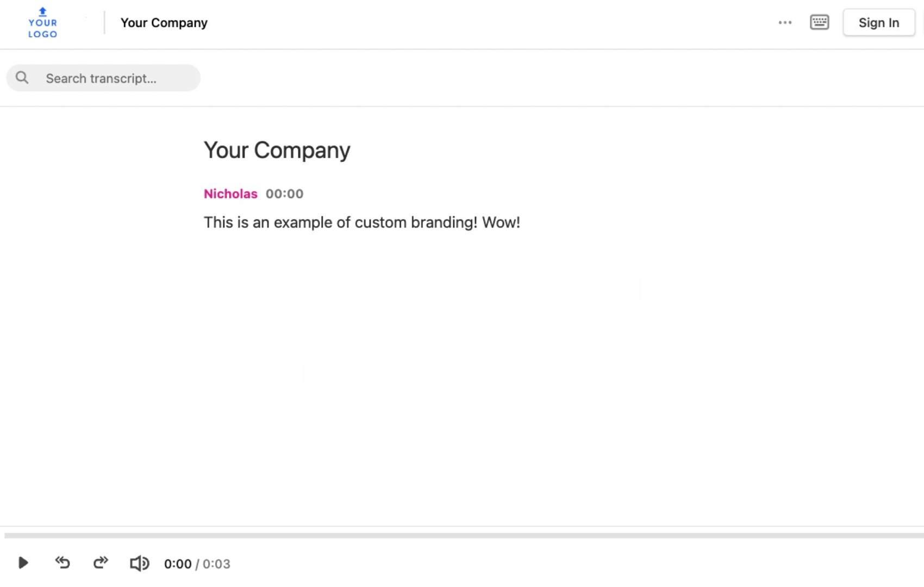Click the audio progress bar
Screen dimensions: 924x587
coord(462,535)
